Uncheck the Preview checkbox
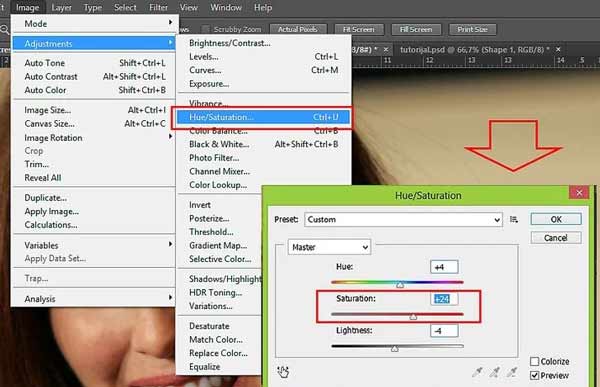The image size is (600, 387). click(535, 375)
